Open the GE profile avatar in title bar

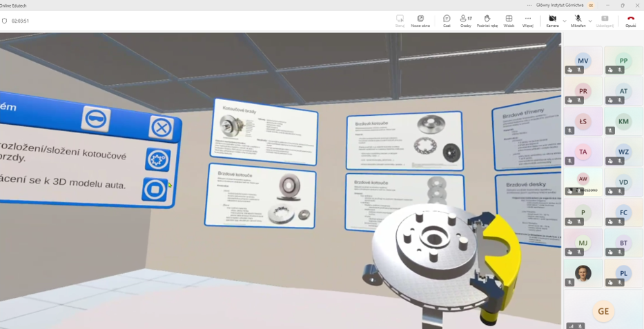[591, 6]
